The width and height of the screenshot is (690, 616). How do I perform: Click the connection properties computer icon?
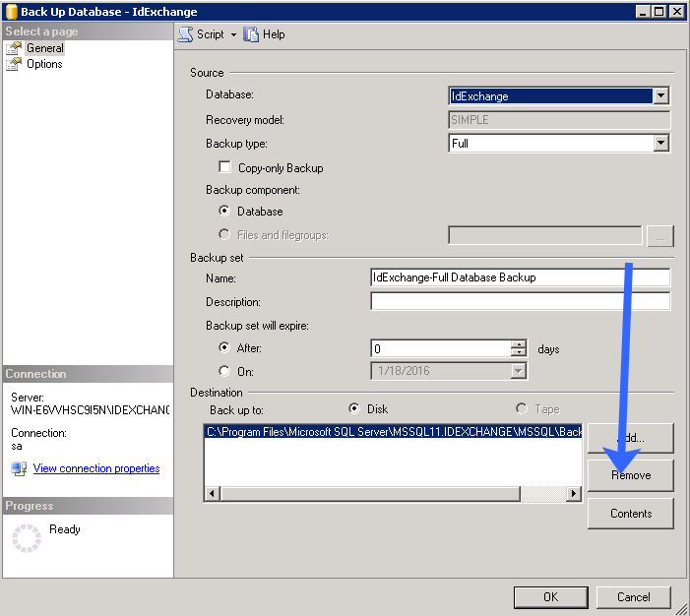click(19, 468)
